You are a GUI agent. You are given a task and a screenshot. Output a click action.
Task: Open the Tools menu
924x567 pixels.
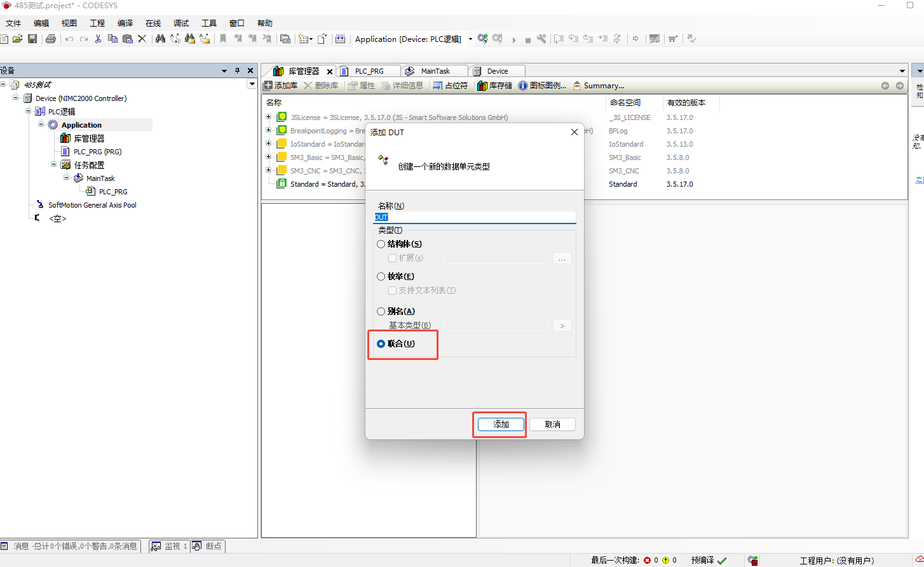(x=209, y=23)
